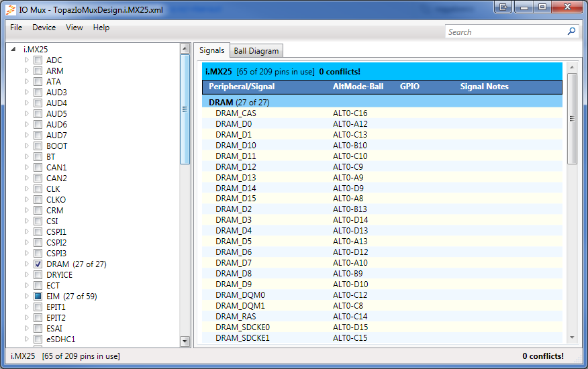Expand the ECT tree node
Viewport: 588px width, 369px height.
click(x=27, y=285)
